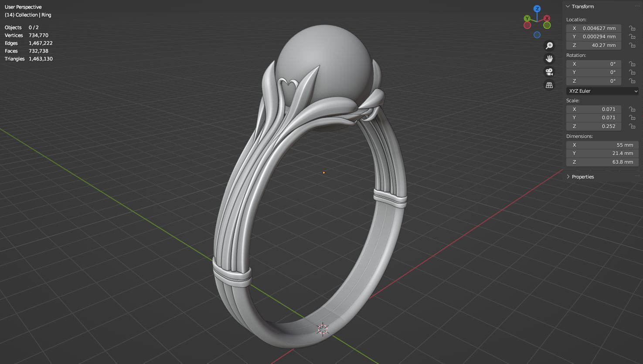The image size is (643, 364).
Task: Click the Rotation X field
Action: 594,64
